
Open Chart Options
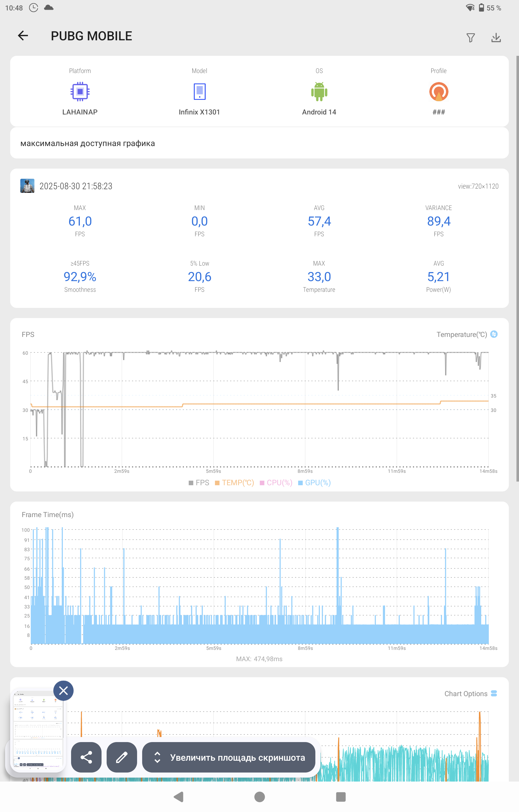pos(470,694)
